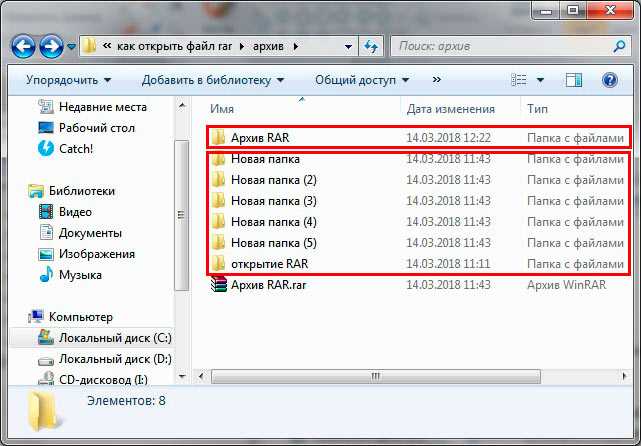Open the "Упорядочить" menu

pos(68,80)
